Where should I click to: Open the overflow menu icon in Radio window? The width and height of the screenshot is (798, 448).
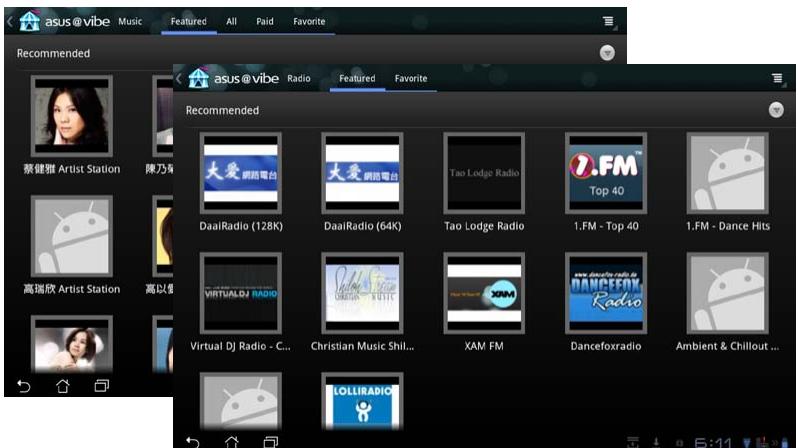pos(777,78)
